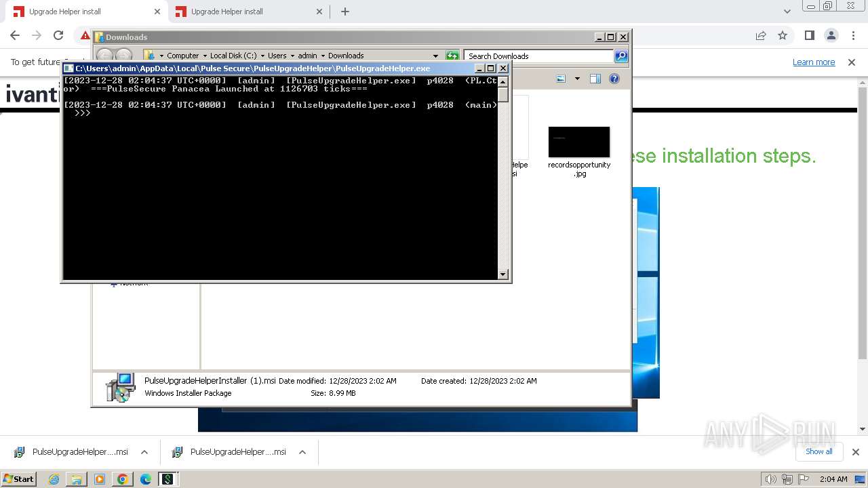Click the taskbar clock 2:04 AM
Screen dimensions: 868x488
833,479
